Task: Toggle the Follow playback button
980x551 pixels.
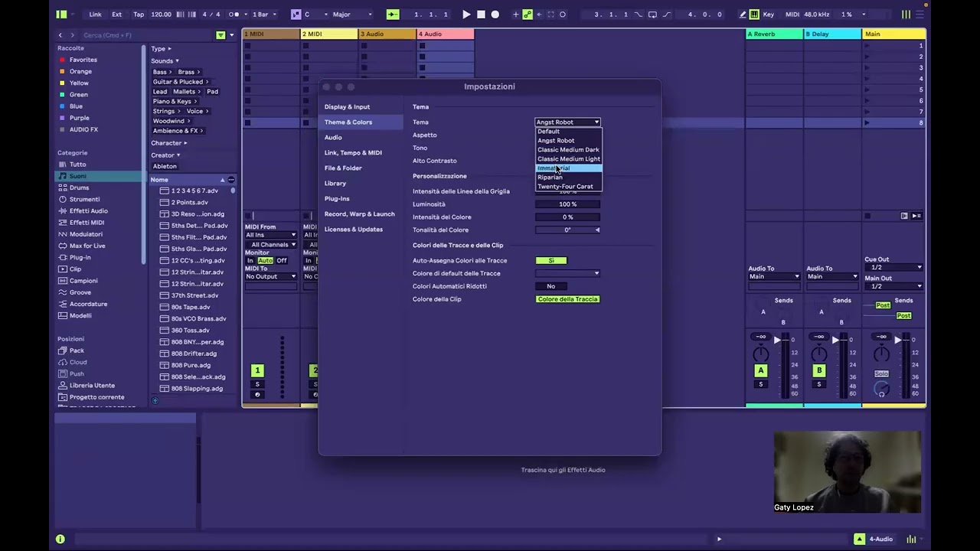Action: tap(393, 14)
